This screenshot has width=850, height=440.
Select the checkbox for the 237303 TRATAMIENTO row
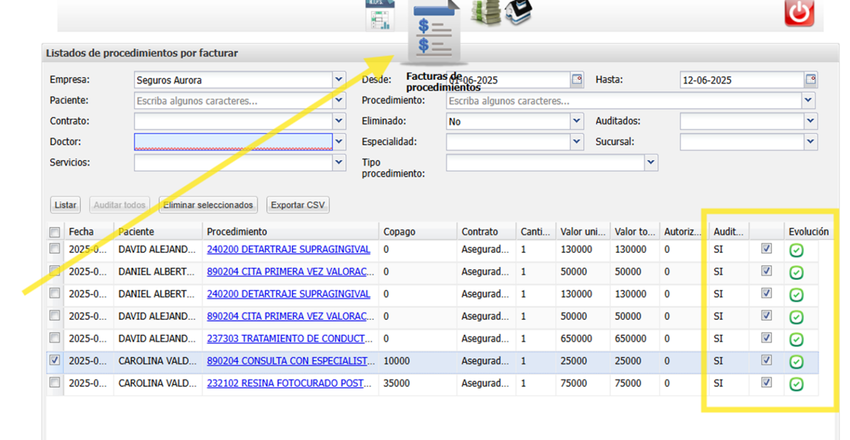55,338
